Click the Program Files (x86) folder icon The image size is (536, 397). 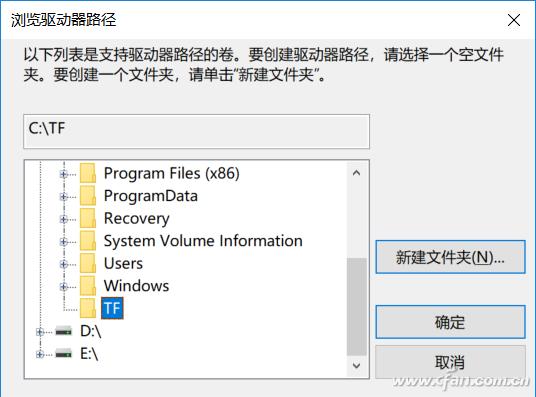88,173
